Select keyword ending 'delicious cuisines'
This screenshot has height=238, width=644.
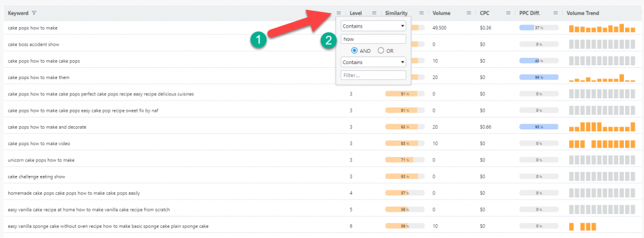coord(101,94)
